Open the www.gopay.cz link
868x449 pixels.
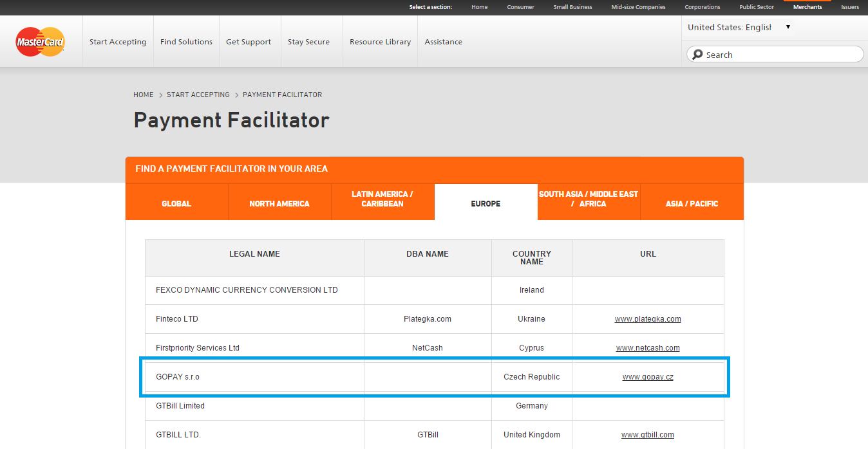(x=648, y=377)
